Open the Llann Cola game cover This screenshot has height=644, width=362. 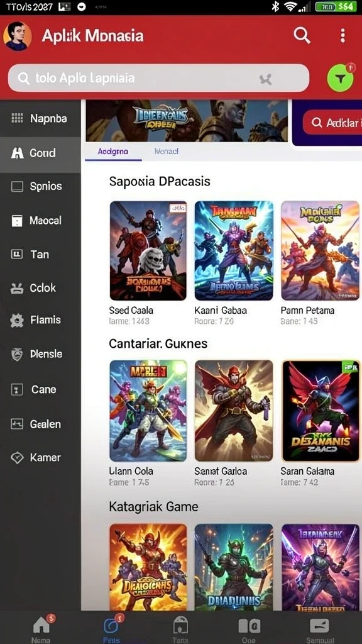point(148,411)
